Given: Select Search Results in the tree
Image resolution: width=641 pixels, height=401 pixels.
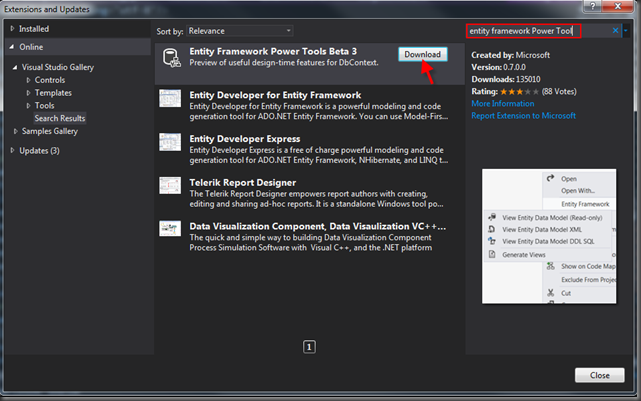Looking at the screenshot, I should click(x=60, y=118).
